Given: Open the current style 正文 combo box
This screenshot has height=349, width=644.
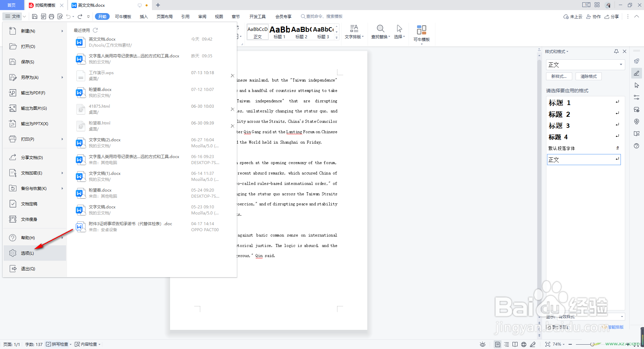Looking at the screenshot, I should click(x=585, y=65).
